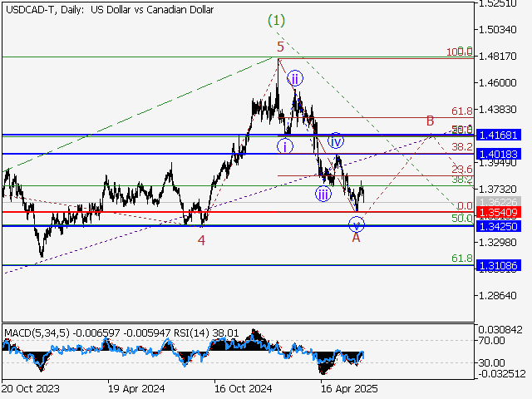
Task: Click the USDCAD-T Daily chart title
Action: coord(108,10)
